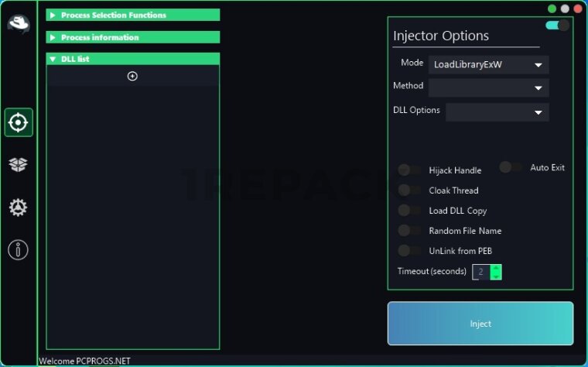Click the Inject button
This screenshot has height=367, width=588.
point(480,324)
